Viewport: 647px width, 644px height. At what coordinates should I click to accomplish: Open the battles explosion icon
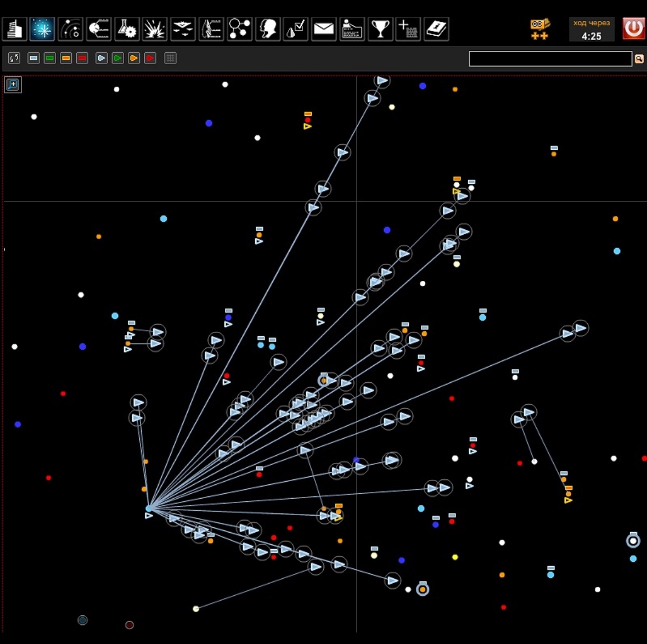point(155,29)
